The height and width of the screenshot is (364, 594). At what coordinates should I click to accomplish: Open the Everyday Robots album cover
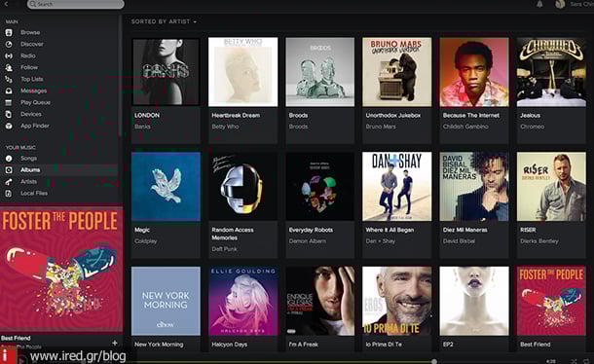pos(320,186)
